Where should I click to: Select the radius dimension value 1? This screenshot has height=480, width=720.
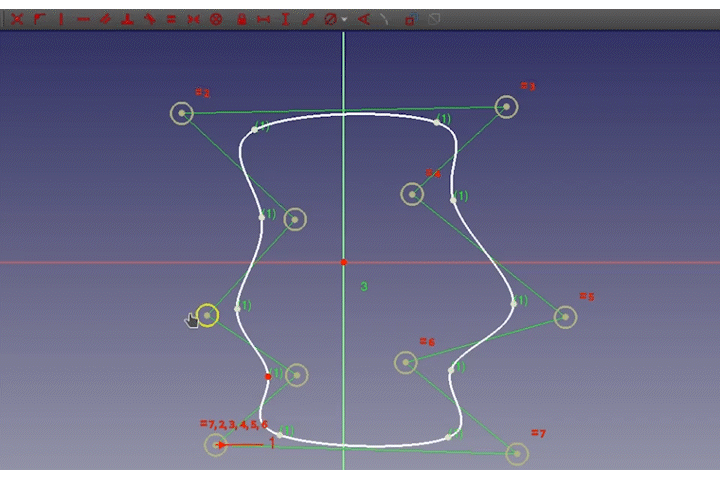pos(271,443)
